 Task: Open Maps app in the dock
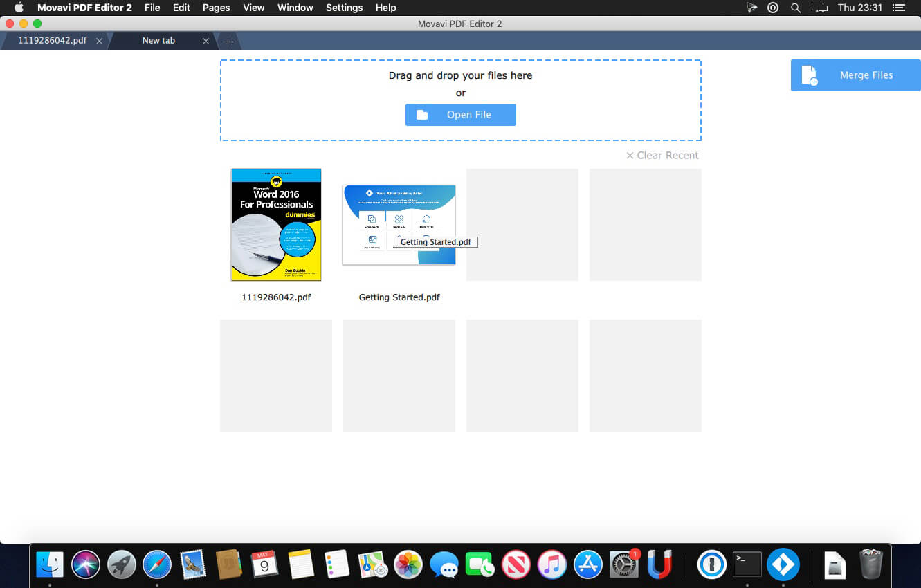[372, 564]
